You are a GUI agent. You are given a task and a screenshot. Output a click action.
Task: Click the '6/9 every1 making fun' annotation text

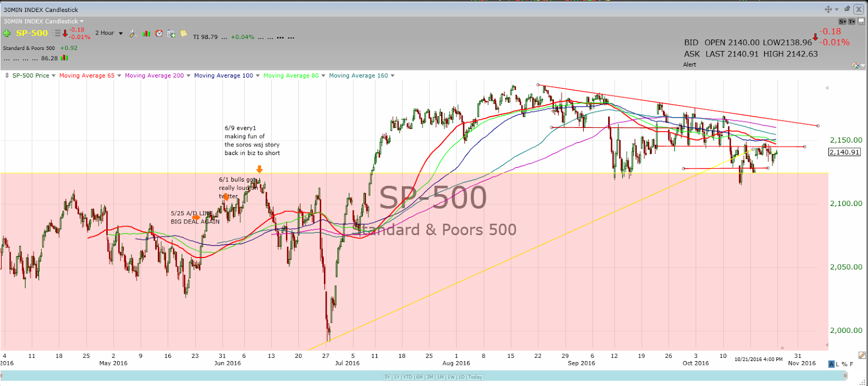[x=252, y=141]
